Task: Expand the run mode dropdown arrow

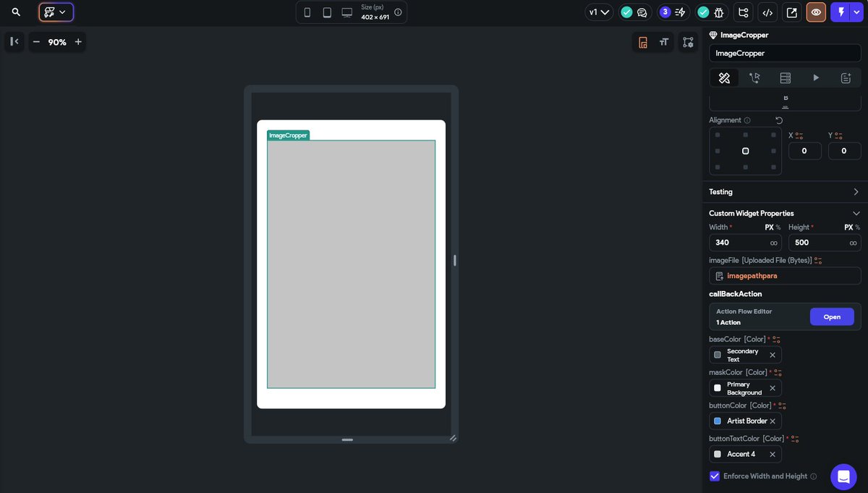Action: tap(857, 12)
